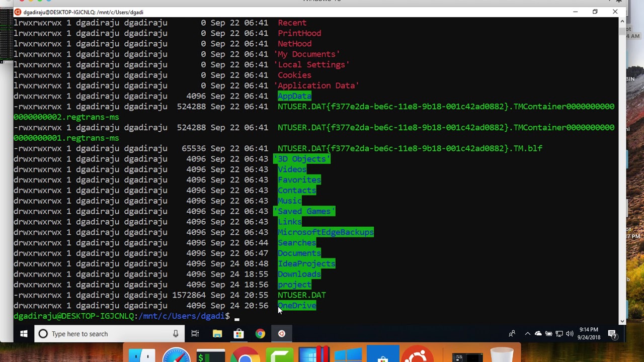Open Finder in the macOS dock
Image resolution: width=644 pixels, height=362 pixels.
tap(142, 355)
